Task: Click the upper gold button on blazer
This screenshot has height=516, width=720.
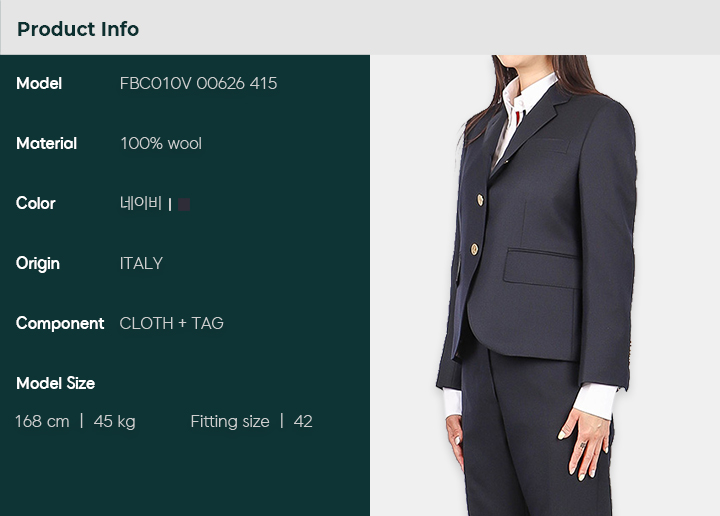Action: [480, 200]
